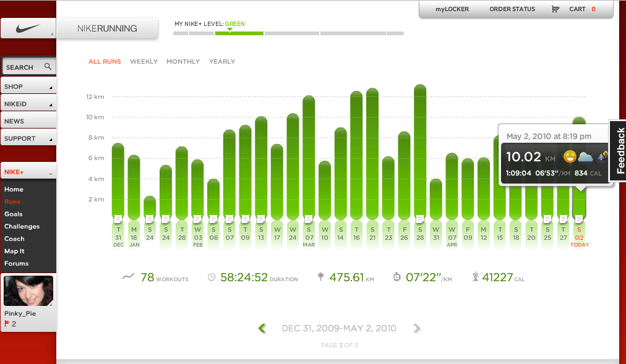Open note icon on Tuesday 27 bar
This screenshot has height=364, width=626.
(563, 219)
